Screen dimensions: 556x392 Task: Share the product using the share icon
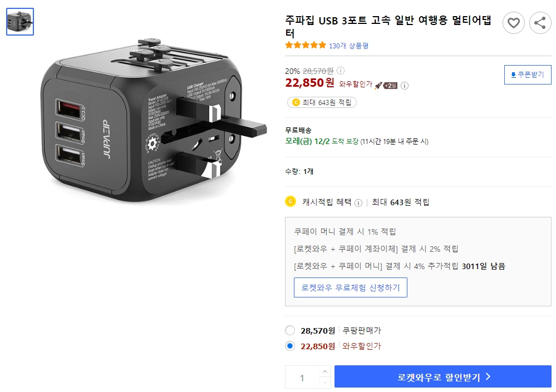pyautogui.click(x=539, y=23)
